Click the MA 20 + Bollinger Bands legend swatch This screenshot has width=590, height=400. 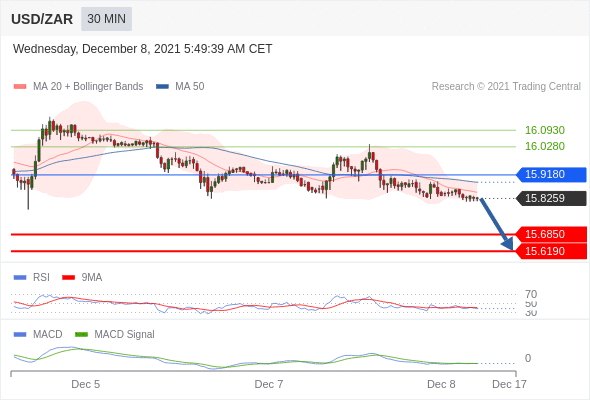(x=20, y=87)
